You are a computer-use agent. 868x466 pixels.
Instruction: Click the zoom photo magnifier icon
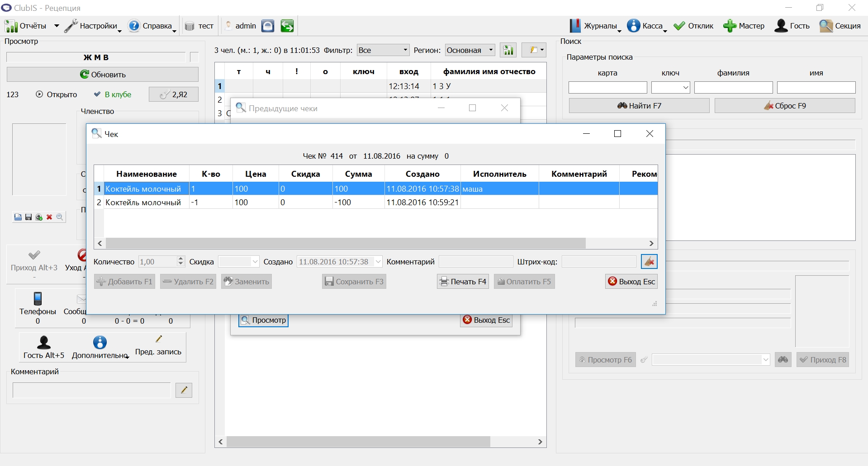pos(59,217)
